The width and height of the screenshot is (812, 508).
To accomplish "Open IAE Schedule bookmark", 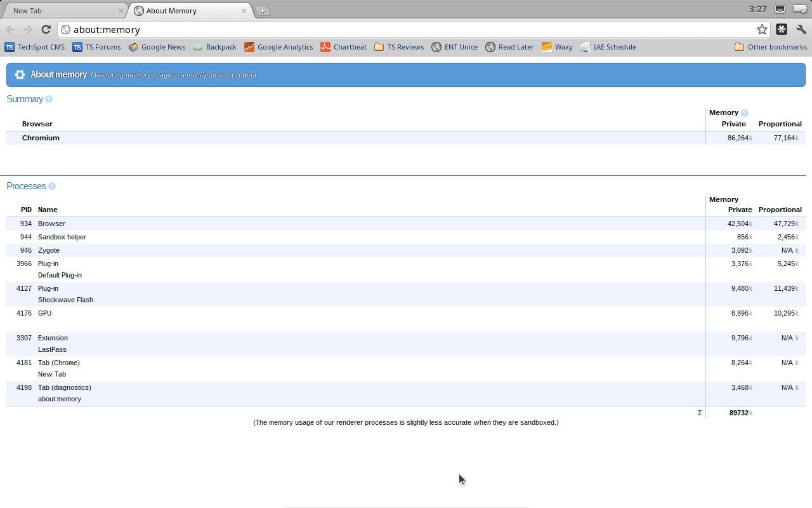I will 608,47.
